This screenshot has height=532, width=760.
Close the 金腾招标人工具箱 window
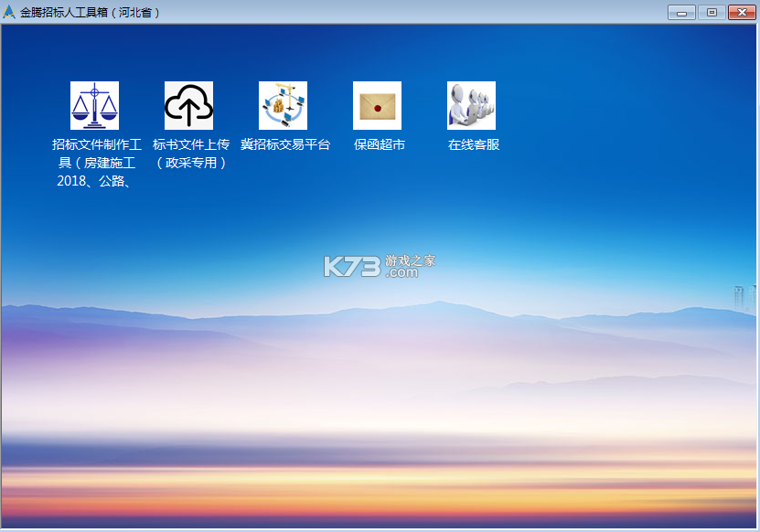tap(742, 12)
